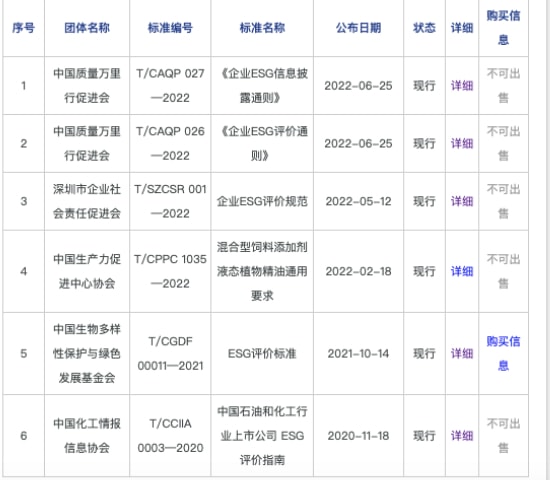550x480 pixels.
Task: Click the 标准编号 column header
Action: 170,28
